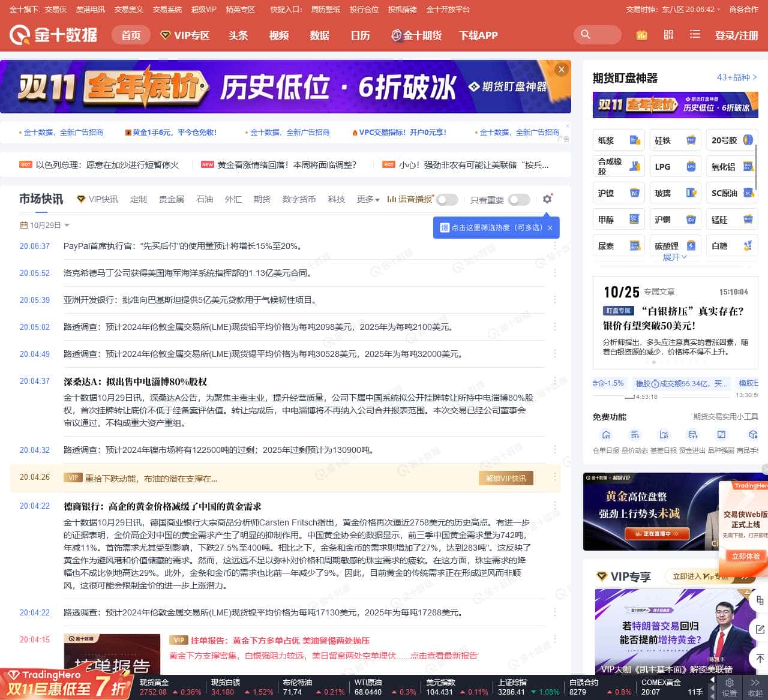The height and width of the screenshot is (700, 768).
Task: Filter flash news by 石油
Action: (x=205, y=199)
